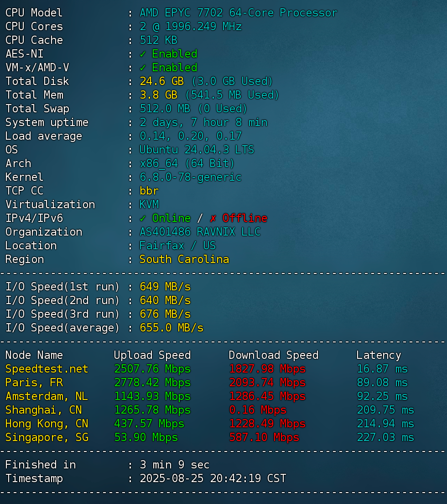Image resolution: width=447 pixels, height=504 pixels.
Task: Click the "Enabled" value next to VM-x/AMD-V
Action: point(174,68)
